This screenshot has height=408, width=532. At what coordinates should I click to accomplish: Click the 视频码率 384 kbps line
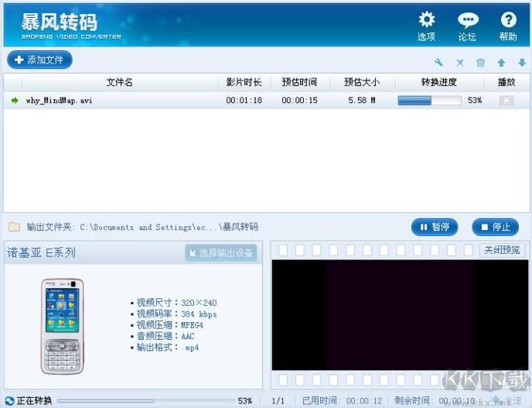coord(174,314)
